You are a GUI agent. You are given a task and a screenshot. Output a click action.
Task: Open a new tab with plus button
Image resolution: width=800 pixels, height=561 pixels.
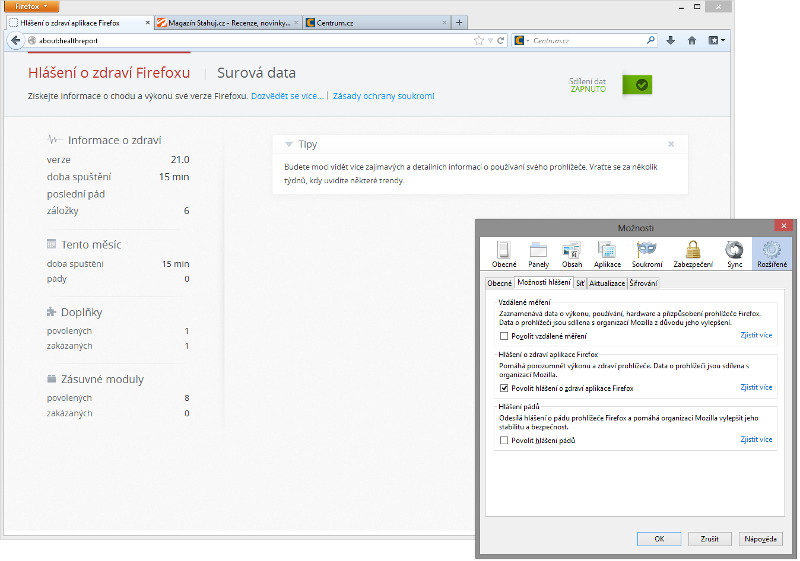(459, 22)
